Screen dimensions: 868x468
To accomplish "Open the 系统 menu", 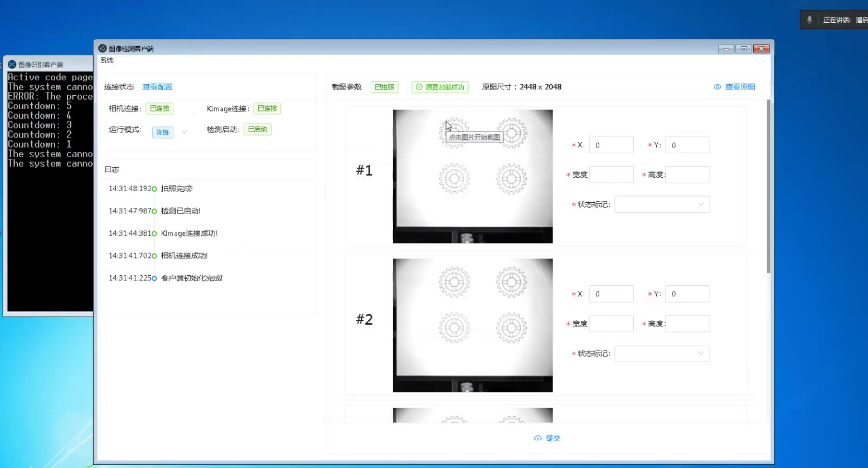I will tap(106, 60).
